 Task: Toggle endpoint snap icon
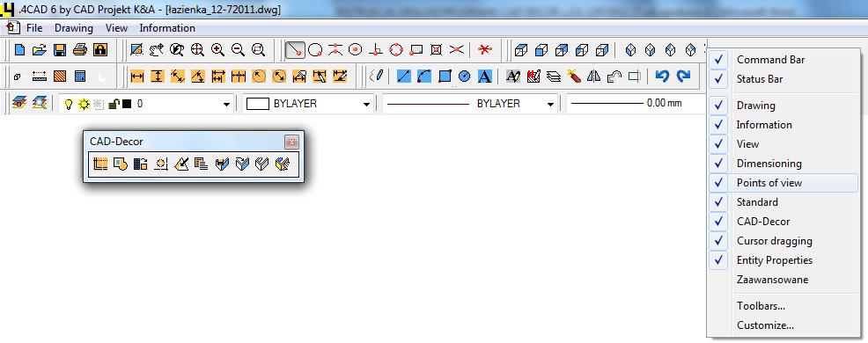(x=295, y=50)
